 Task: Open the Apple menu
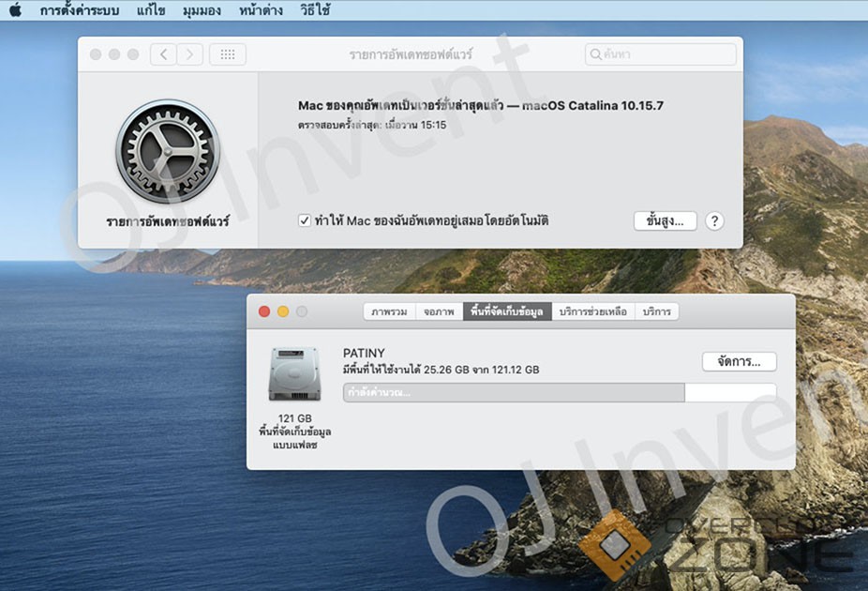pyautogui.click(x=15, y=10)
